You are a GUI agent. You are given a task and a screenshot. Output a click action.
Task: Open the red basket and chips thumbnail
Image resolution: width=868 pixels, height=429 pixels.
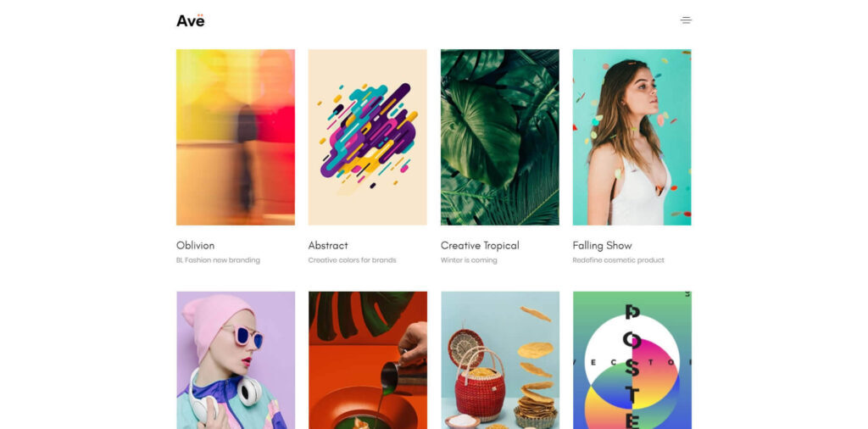(x=500, y=360)
